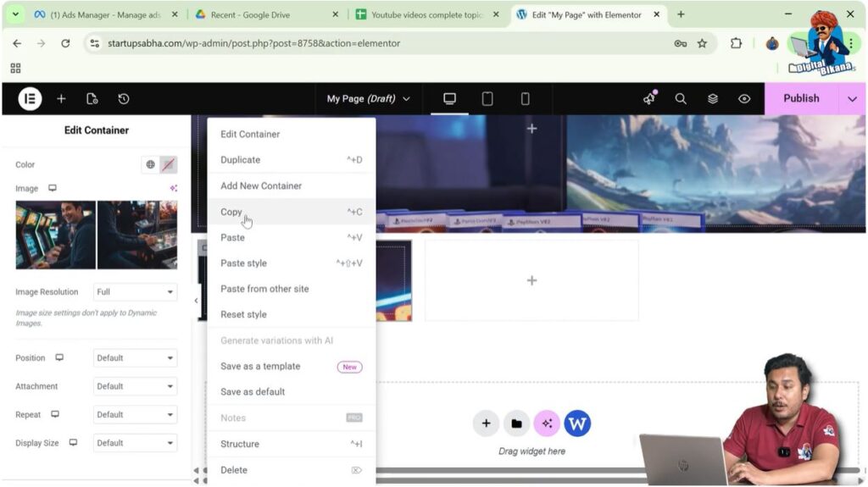Select Paste from other site
This screenshot has width=868, height=487.
point(292,288)
